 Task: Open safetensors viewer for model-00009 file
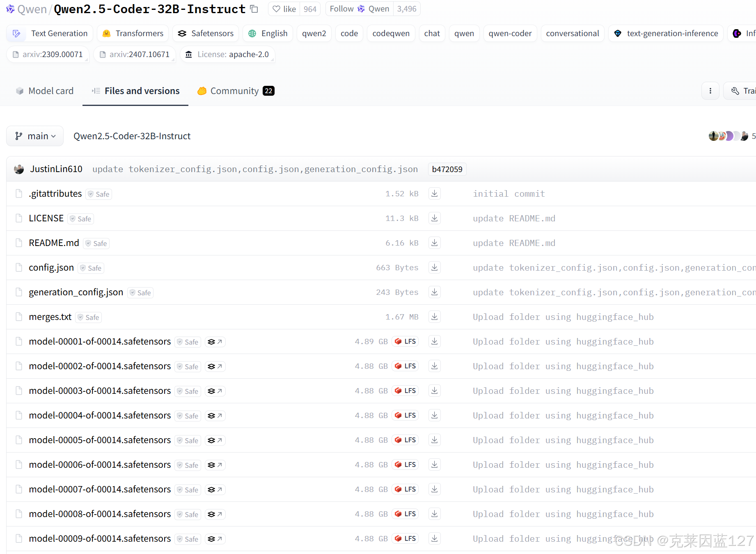(215, 539)
